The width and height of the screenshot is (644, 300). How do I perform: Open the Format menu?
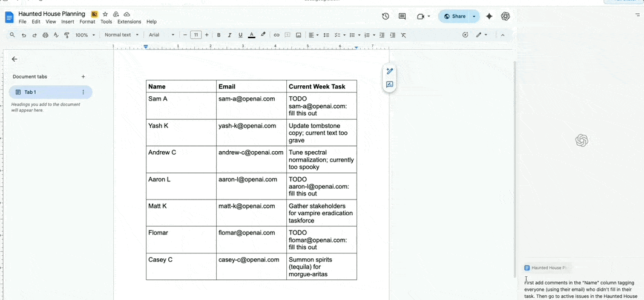point(87,22)
